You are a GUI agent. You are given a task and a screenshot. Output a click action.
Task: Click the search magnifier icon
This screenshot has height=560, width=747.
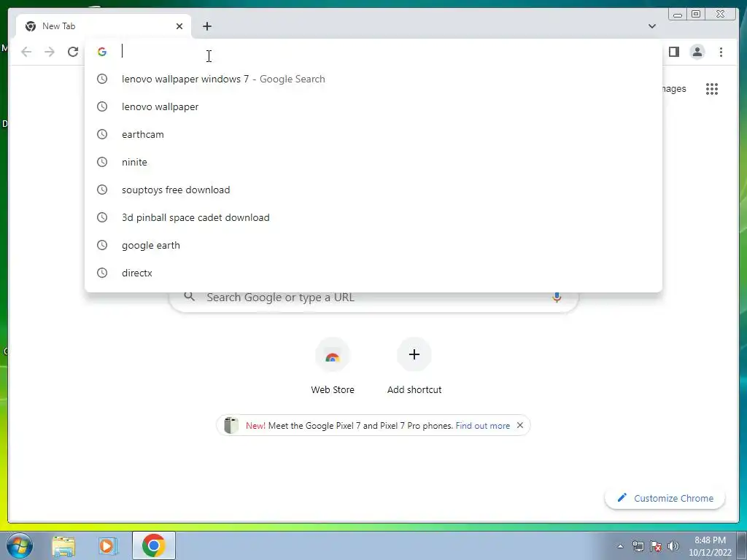[189, 297]
